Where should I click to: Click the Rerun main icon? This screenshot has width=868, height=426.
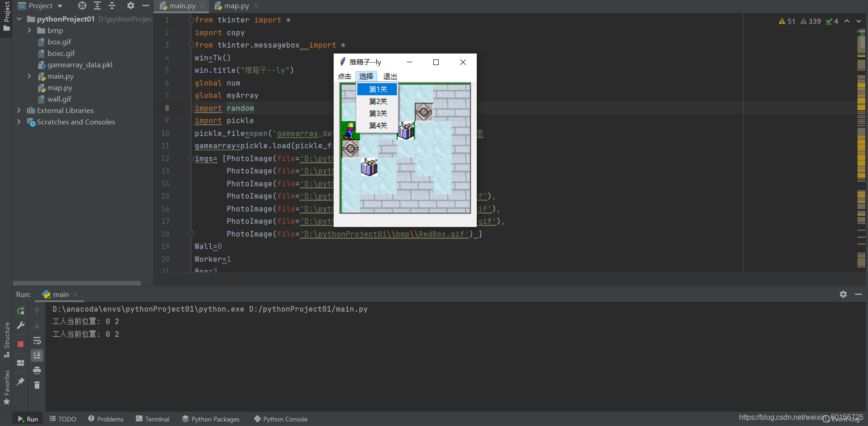point(21,311)
